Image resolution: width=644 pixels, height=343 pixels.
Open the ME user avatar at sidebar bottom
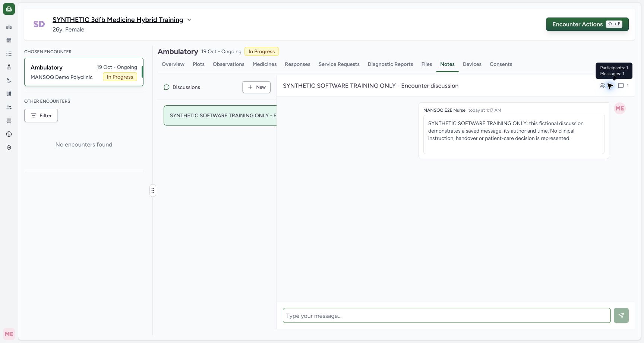click(9, 334)
